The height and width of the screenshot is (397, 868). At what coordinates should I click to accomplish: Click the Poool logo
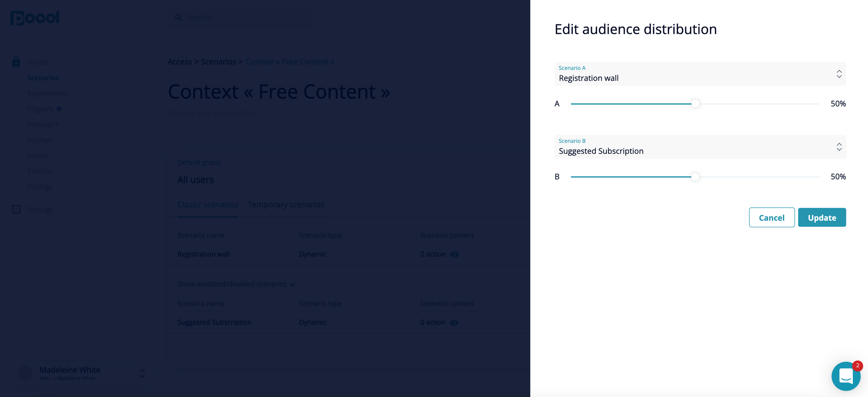tap(35, 18)
